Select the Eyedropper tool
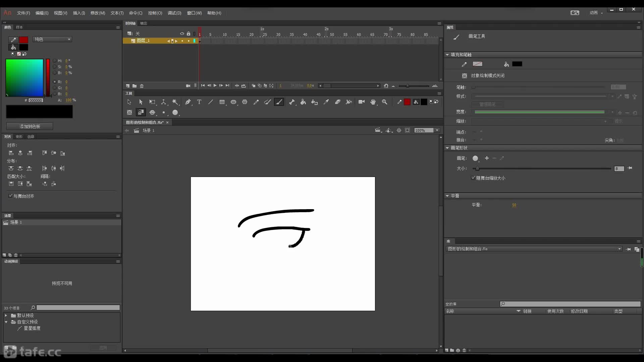The image size is (644, 362). coord(326,102)
